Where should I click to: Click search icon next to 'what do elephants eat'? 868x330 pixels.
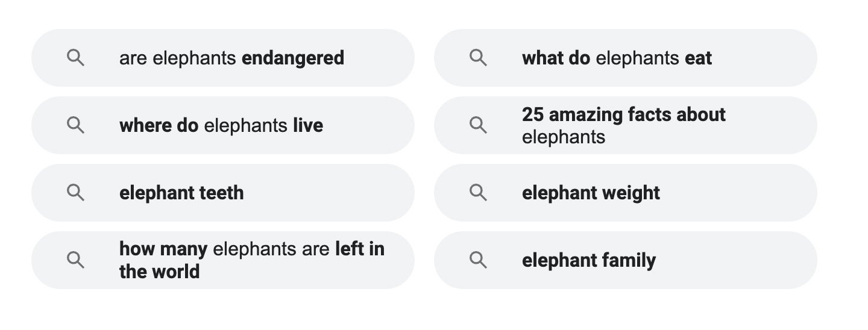[478, 58]
